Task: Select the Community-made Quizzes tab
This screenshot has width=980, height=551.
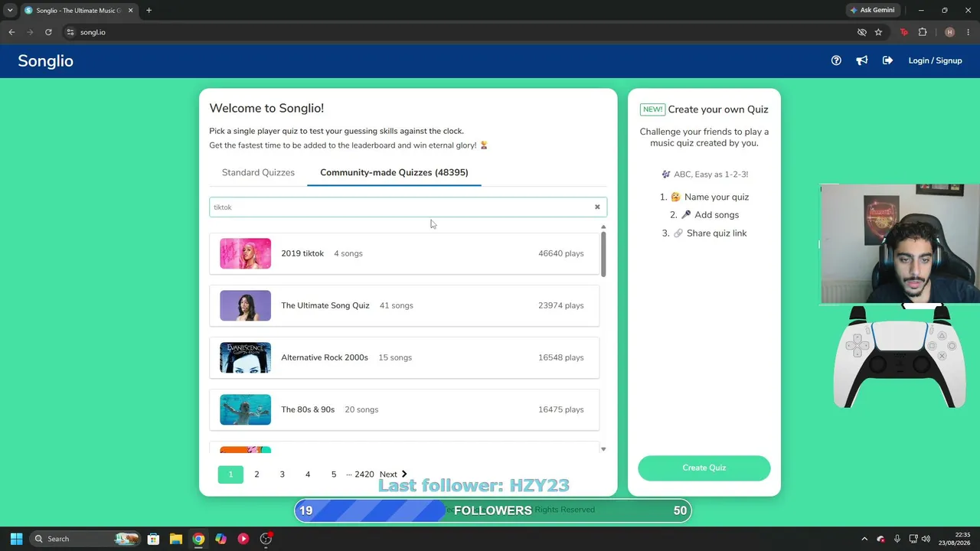Action: pyautogui.click(x=394, y=172)
